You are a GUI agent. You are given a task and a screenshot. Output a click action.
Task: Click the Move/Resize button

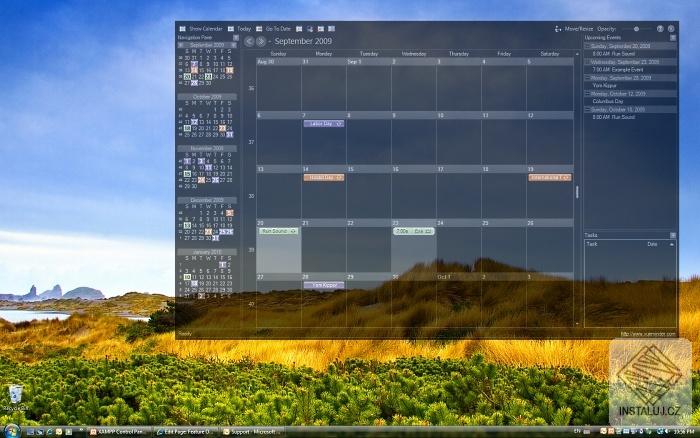pos(574,29)
